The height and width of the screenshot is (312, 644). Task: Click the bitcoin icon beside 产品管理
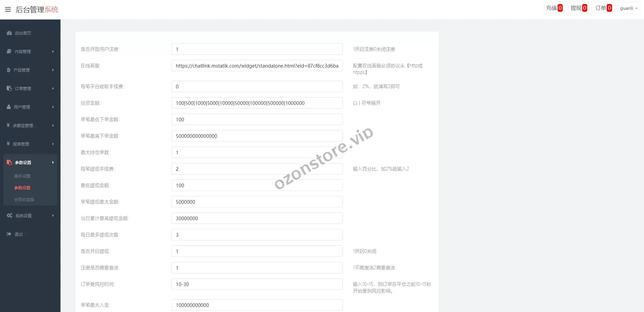tap(8, 70)
